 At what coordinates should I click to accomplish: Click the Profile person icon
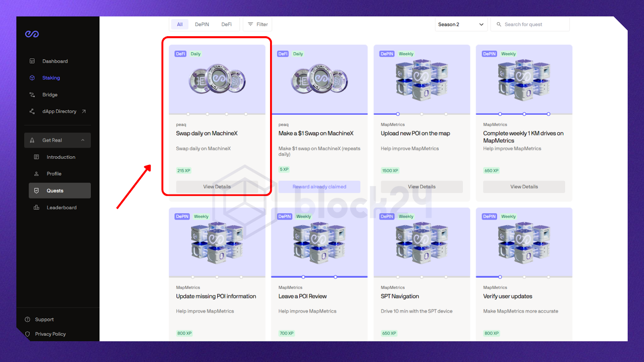click(37, 174)
